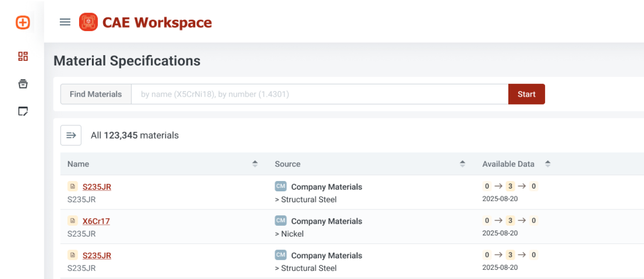Screen dimensions: 644x279
Task: Click the CAE Workspace red logo icon
Action: (88, 22)
